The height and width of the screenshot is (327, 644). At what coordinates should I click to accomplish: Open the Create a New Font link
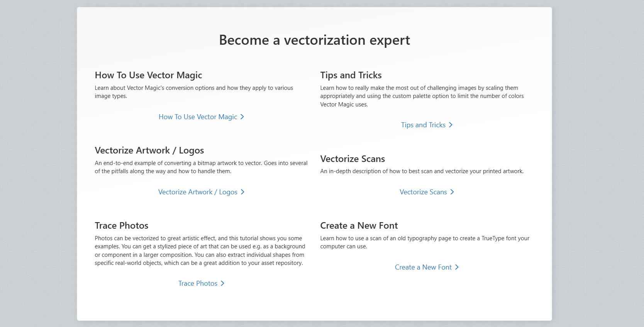pos(423,267)
